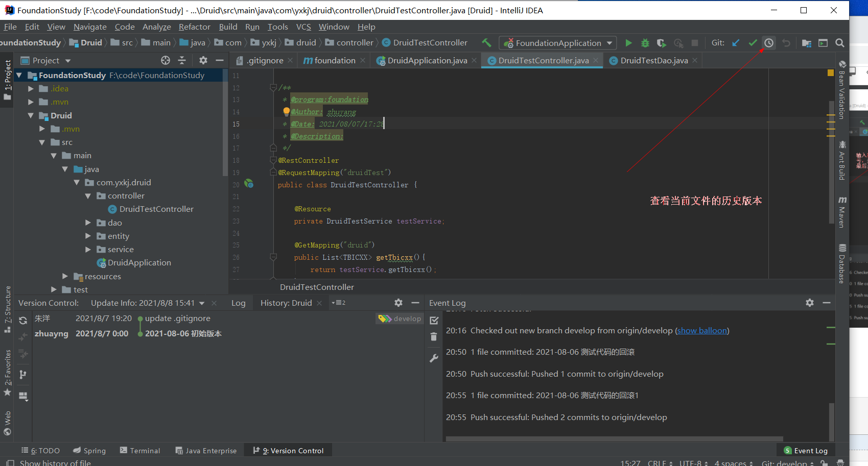The height and width of the screenshot is (466, 868).
Task: Run with coverage icon
Action: pos(662,43)
